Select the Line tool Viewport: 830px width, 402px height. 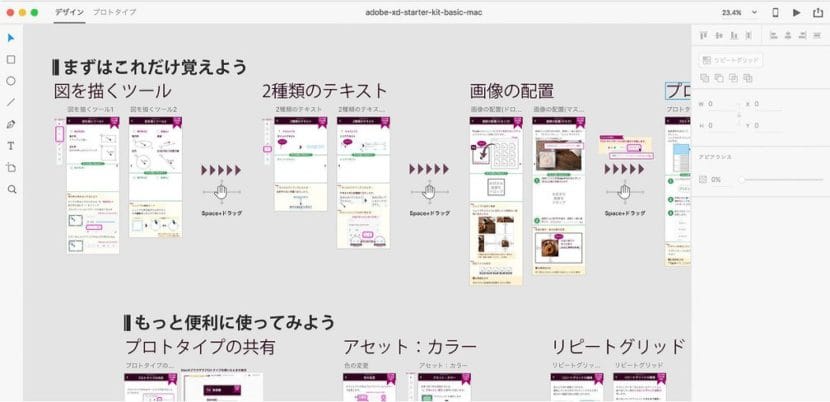(11, 102)
